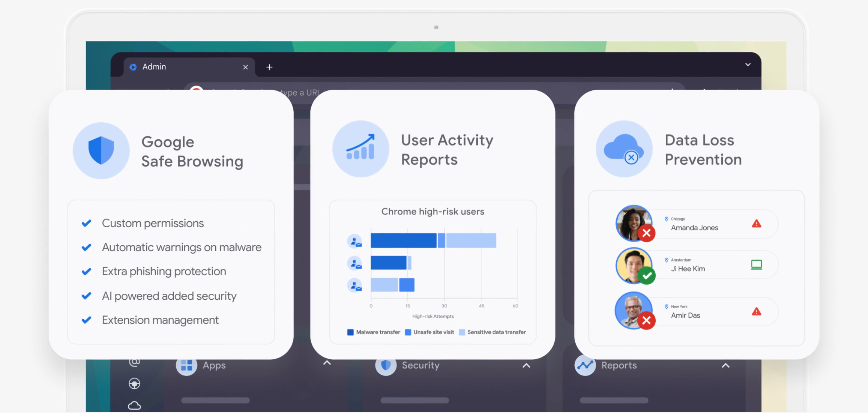Click Amanda Jones' profile photo

tap(634, 223)
